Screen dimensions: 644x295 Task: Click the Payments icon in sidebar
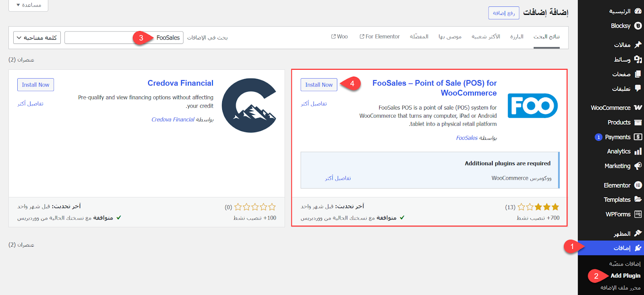638,137
